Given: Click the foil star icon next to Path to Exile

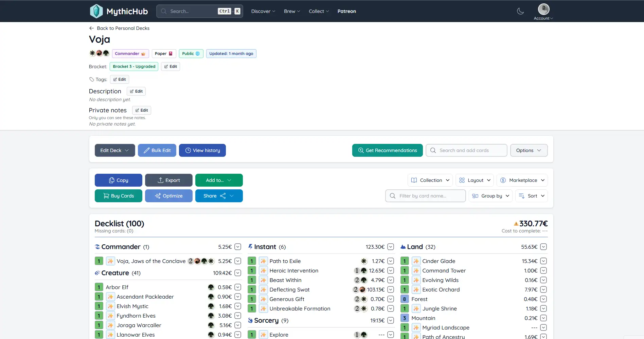Looking at the screenshot, I should tap(263, 261).
